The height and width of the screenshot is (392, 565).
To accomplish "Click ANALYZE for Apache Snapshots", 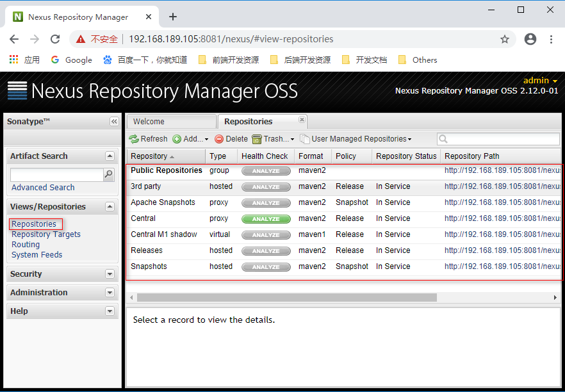I will click(x=266, y=203).
